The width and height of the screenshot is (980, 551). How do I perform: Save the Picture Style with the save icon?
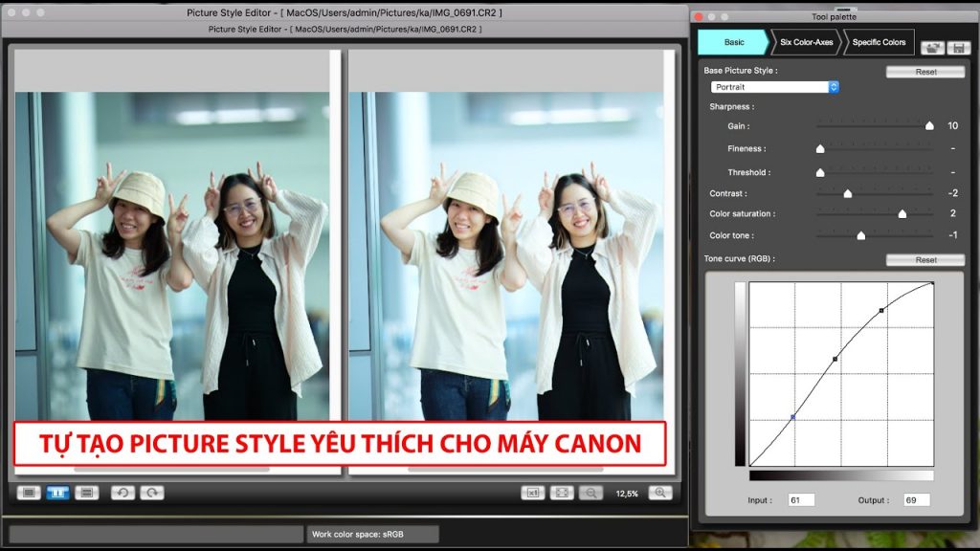959,44
